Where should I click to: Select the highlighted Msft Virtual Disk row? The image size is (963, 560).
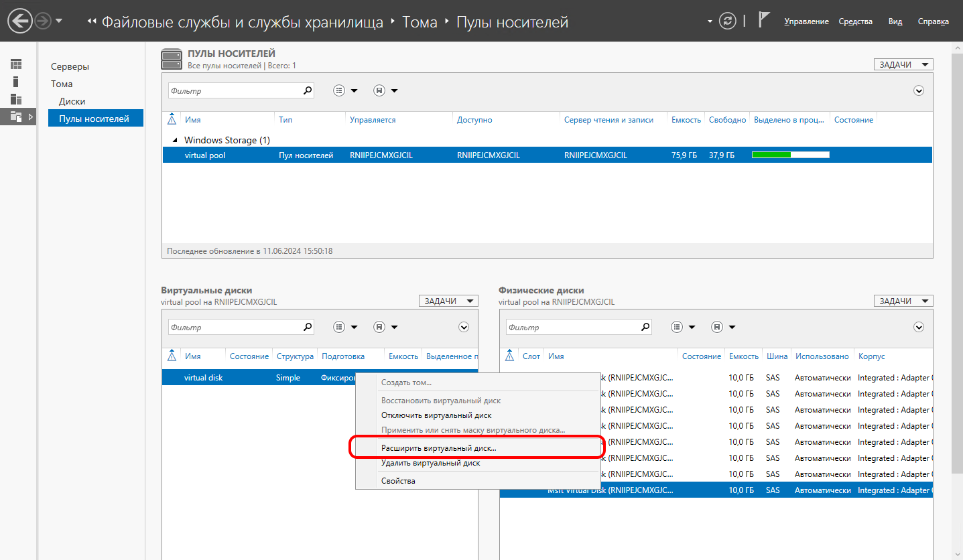point(716,490)
